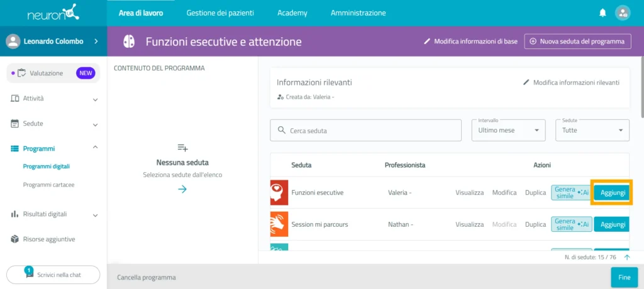Viewport: 644px width, 289px height.
Task: Click Duplica for Session mi parcours
Action: 536,224
